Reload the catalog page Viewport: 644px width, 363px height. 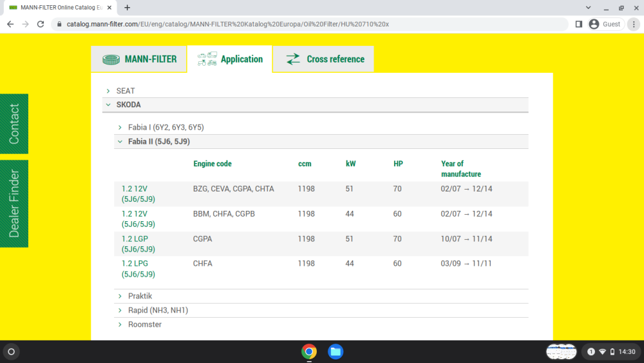[40, 25]
